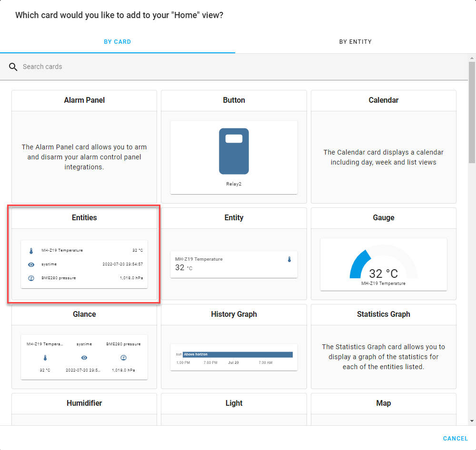Screen dimensions: 476x450
Task: Switch to the BY ENTITY tab
Action: click(x=356, y=42)
